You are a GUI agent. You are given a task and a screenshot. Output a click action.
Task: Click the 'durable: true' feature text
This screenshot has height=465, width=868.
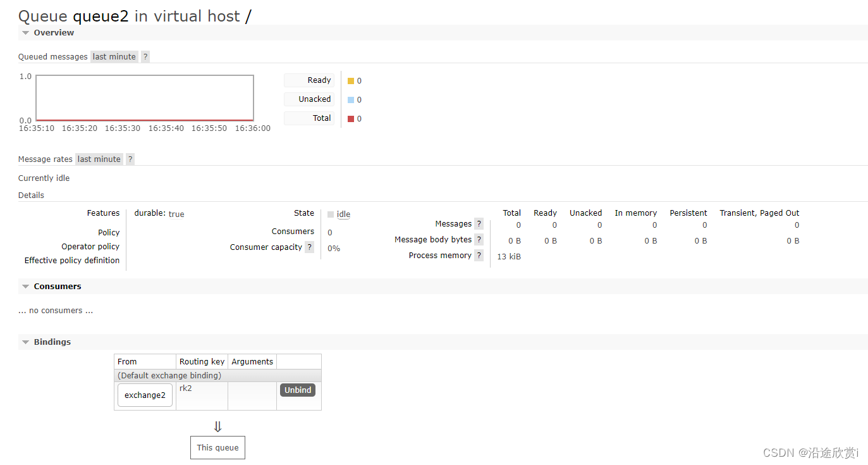pyautogui.click(x=159, y=214)
